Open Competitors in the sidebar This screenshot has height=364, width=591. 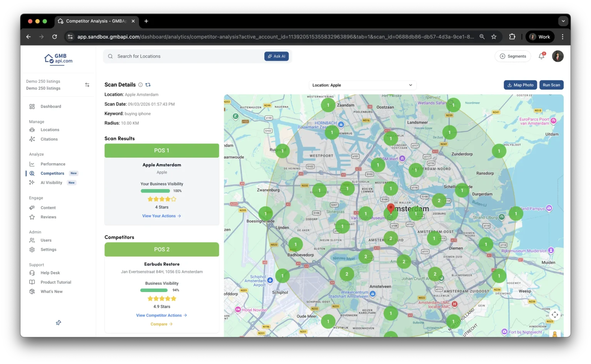pyautogui.click(x=52, y=173)
